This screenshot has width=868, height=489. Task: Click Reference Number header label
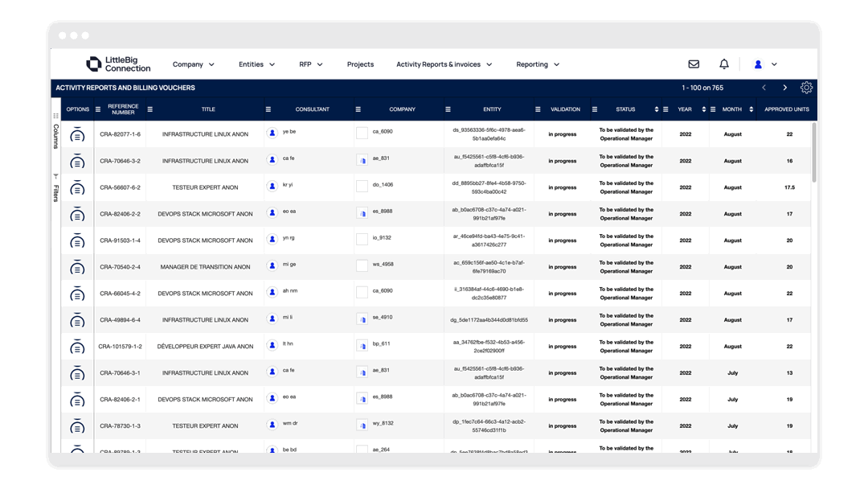pyautogui.click(x=123, y=109)
